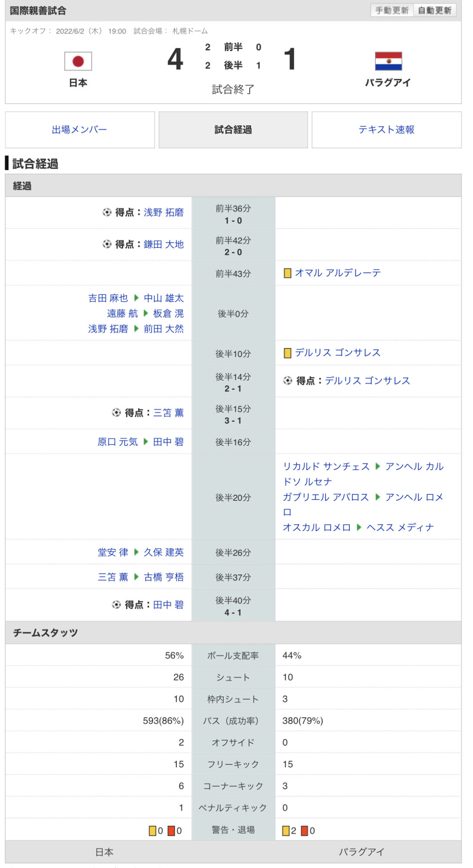
Task: Click the soccer ball icon for 三笘 薫 goal
Action: (x=116, y=413)
